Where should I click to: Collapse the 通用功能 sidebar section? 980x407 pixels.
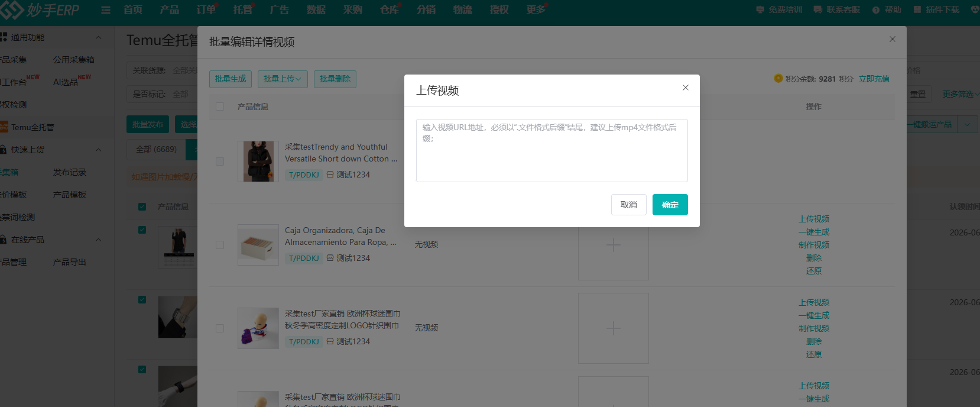(x=98, y=37)
